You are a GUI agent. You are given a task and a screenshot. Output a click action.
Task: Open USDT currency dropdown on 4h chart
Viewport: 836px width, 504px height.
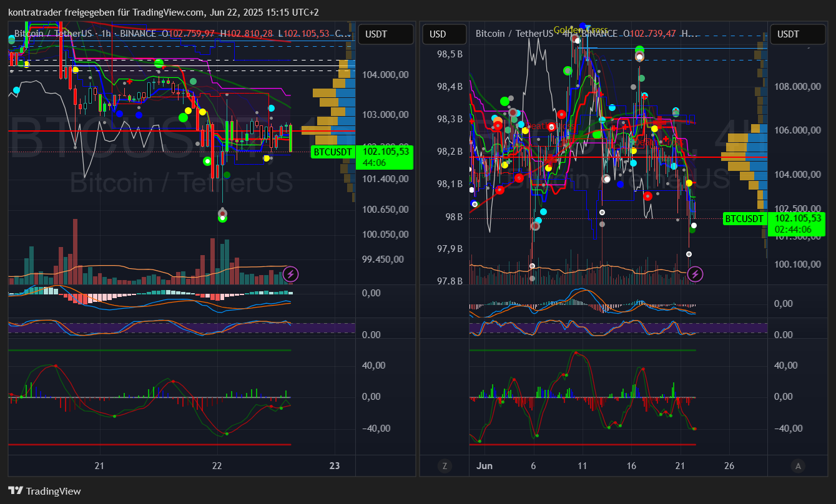click(795, 34)
